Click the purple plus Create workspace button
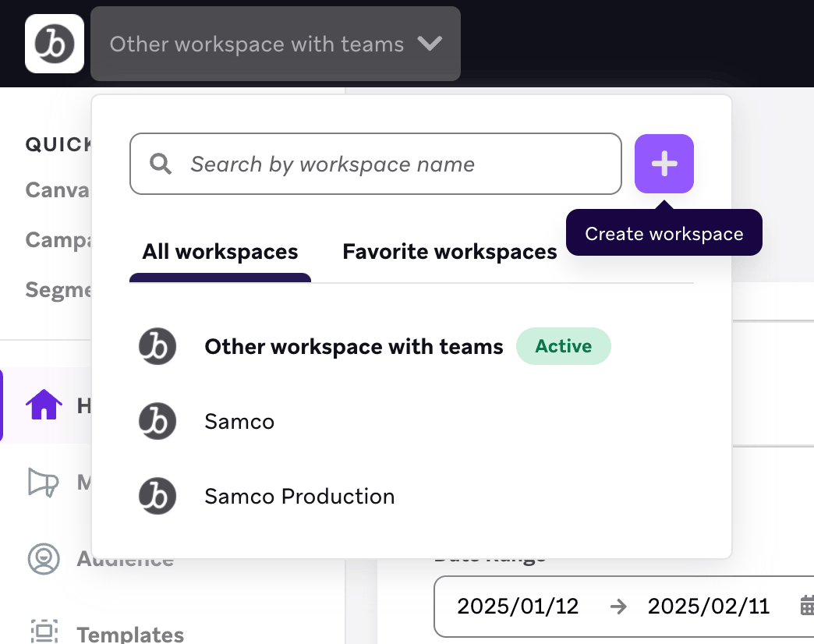Viewport: 814px width, 644px height. point(664,164)
